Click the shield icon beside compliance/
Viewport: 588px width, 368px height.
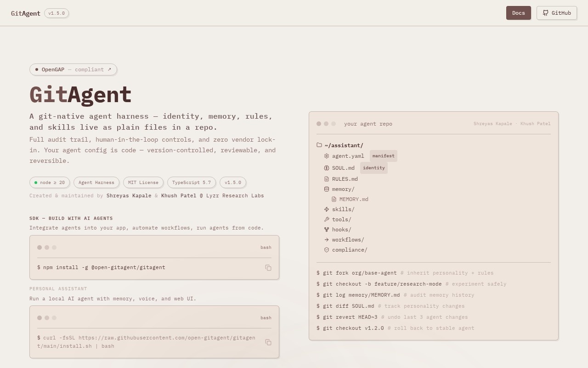(x=327, y=250)
